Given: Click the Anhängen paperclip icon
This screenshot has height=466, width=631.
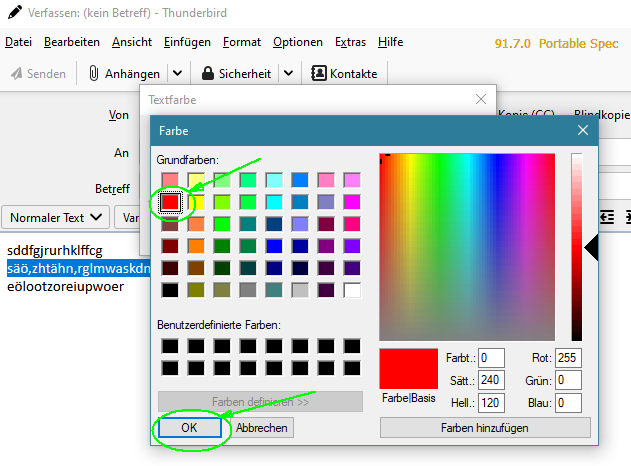Looking at the screenshot, I should (94, 74).
